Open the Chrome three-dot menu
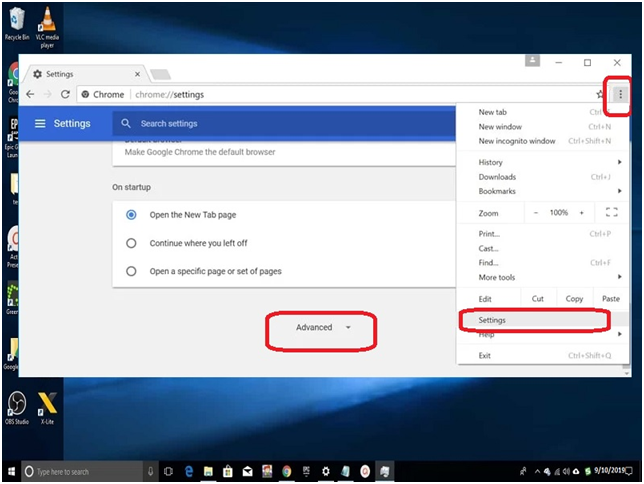644x484 pixels. pyautogui.click(x=620, y=94)
